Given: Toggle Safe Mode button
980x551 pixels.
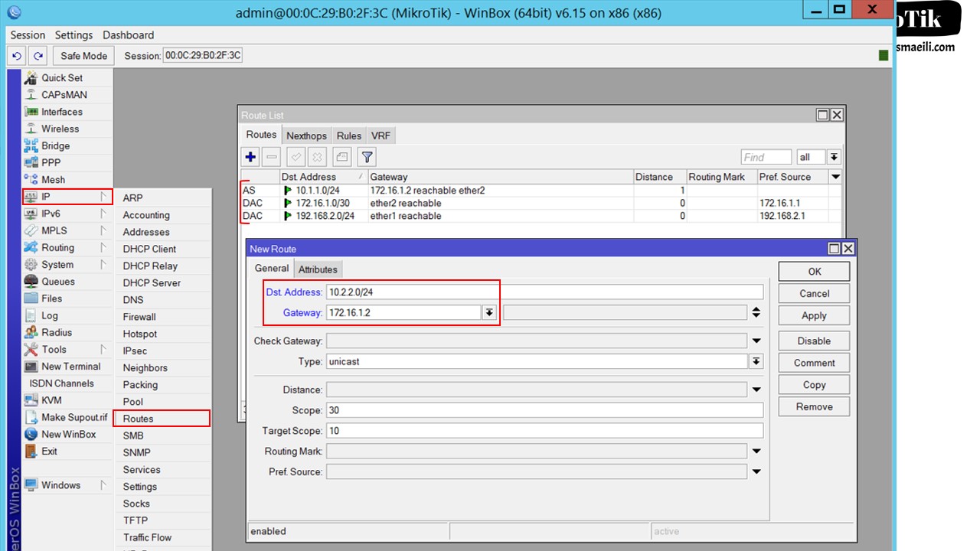Looking at the screenshot, I should point(84,56).
